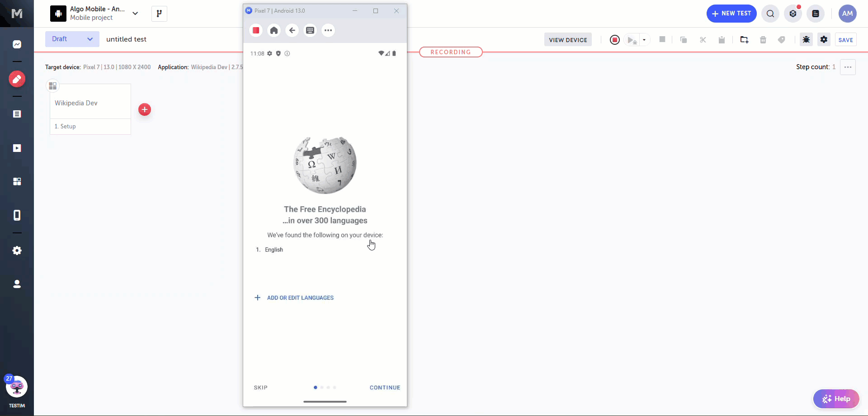Open emulator more options ellipsis
Image resolution: width=868 pixels, height=416 pixels.
pyautogui.click(x=328, y=30)
